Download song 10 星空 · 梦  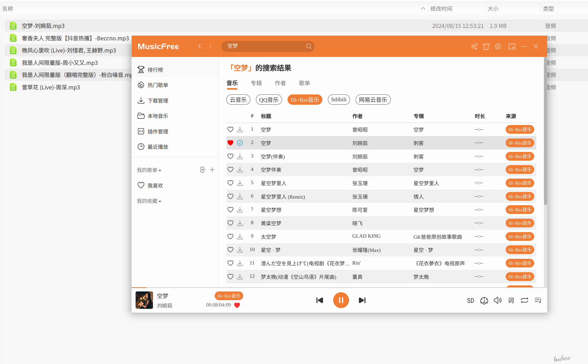coord(240,250)
